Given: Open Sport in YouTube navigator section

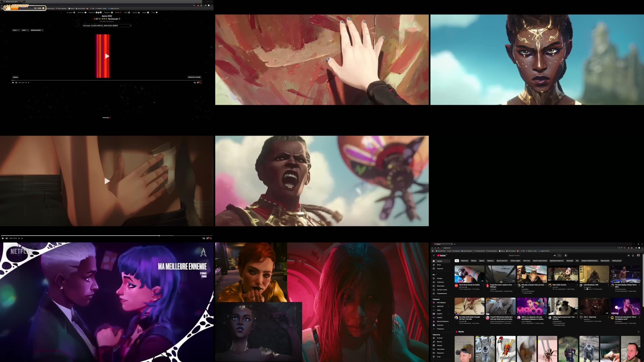Looking at the screenshot, I should (x=441, y=357).
